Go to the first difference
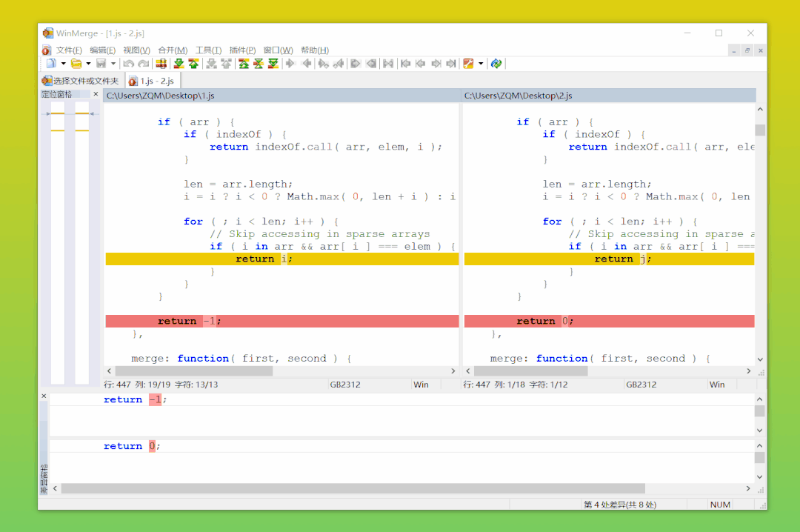 click(x=244, y=63)
